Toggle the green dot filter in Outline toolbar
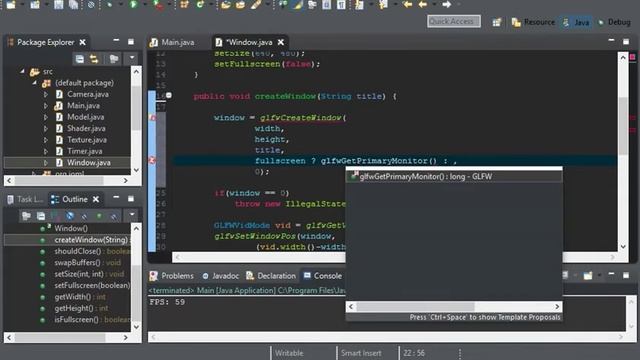 [99, 216]
